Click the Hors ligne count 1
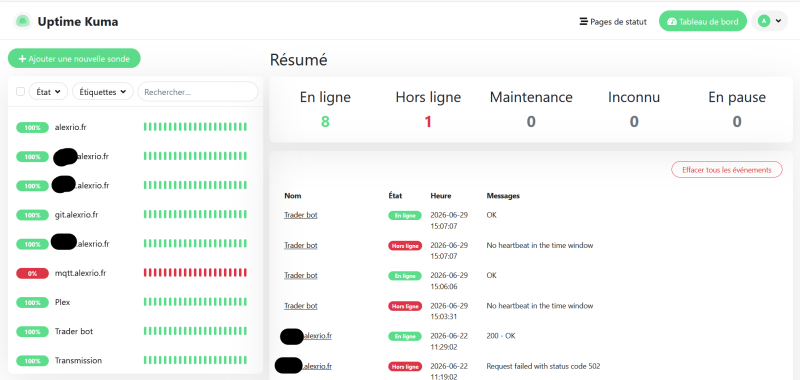800x380 pixels. point(428,122)
